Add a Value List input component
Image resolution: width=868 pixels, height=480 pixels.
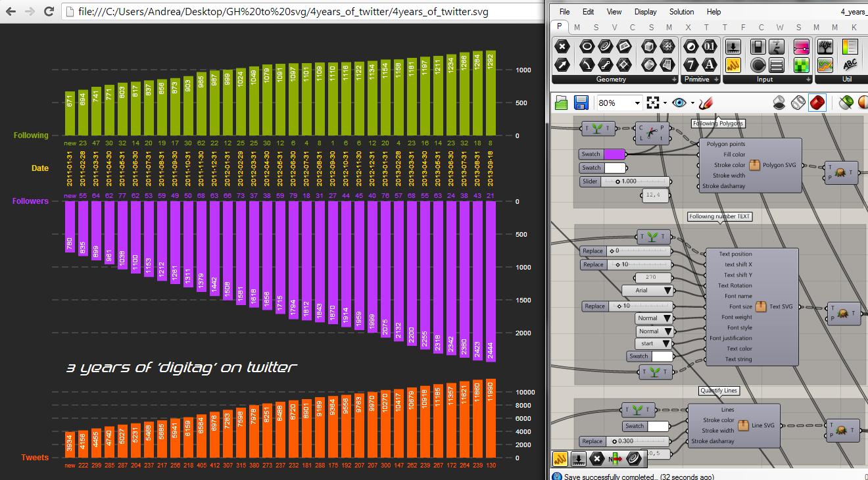point(777,64)
